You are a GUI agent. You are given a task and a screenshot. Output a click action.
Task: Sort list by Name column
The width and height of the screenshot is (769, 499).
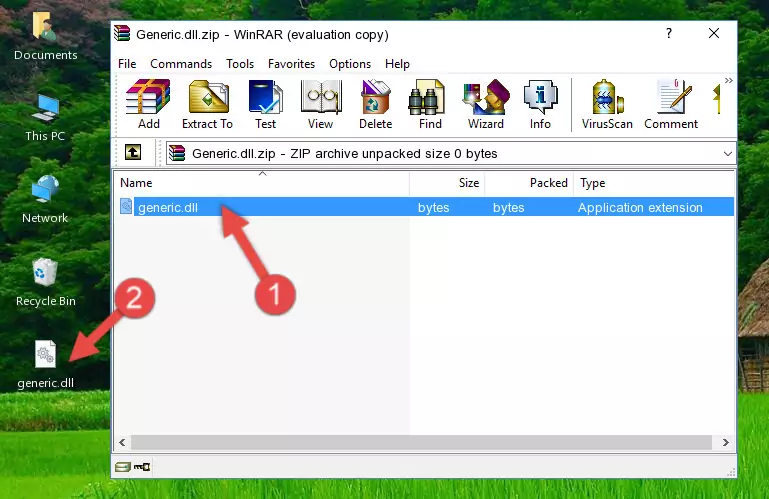point(262,183)
